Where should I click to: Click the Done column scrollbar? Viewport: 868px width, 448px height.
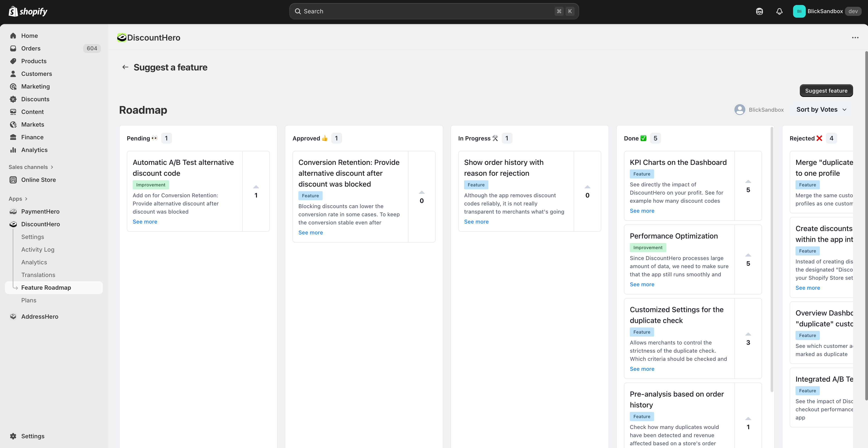(772, 260)
